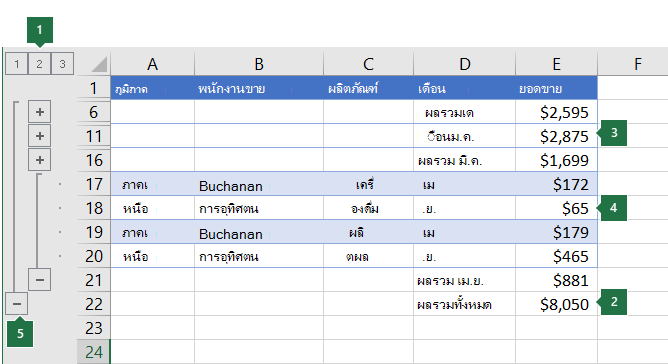
Task: Click Buchanan in row 19
Action: pyautogui.click(x=259, y=232)
